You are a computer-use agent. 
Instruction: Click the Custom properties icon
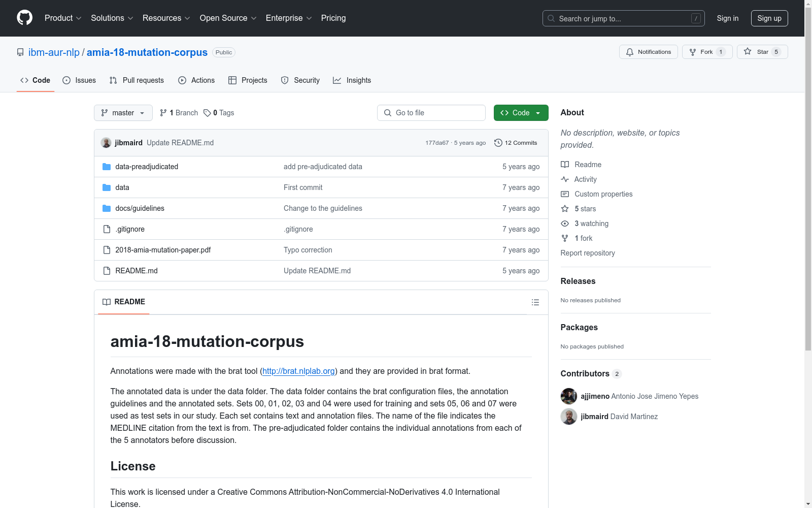coord(565,194)
